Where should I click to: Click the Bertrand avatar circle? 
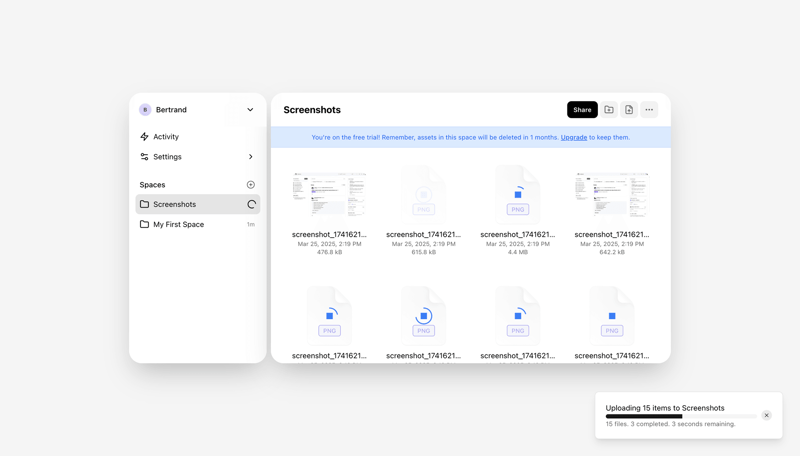[145, 110]
